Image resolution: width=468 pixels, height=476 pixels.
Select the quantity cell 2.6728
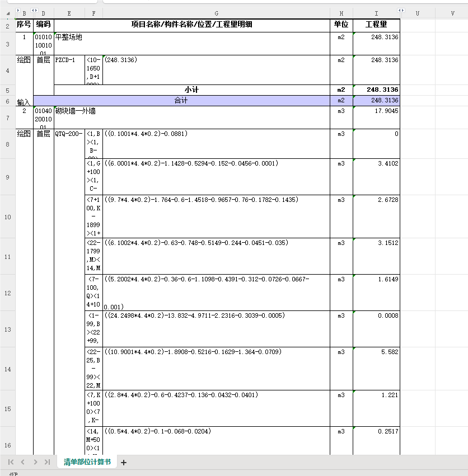click(x=376, y=216)
